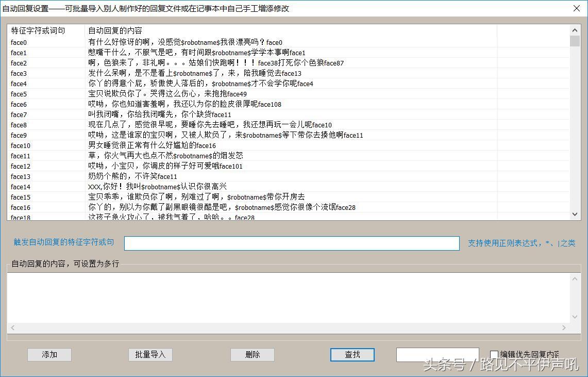588x377 pixels.
Task: Click reply text 奶奶个熊的，不许笑
Action: 132,177
